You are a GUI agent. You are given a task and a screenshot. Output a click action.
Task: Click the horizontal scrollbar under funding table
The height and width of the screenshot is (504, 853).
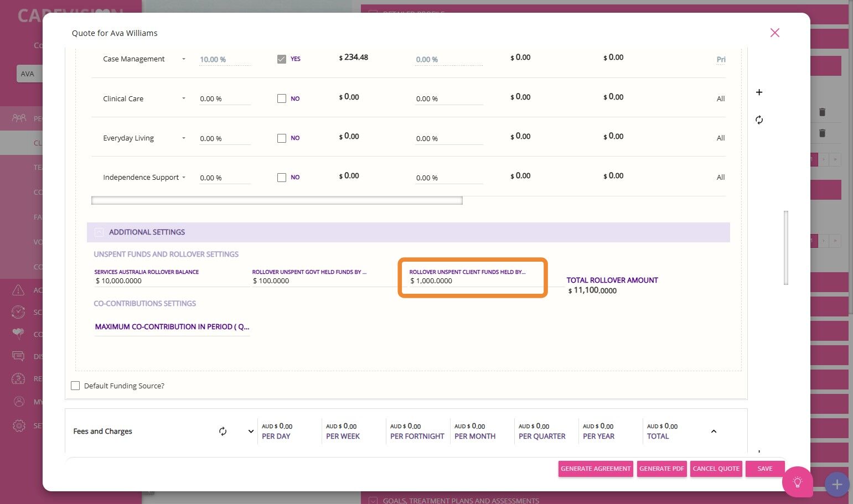click(277, 200)
